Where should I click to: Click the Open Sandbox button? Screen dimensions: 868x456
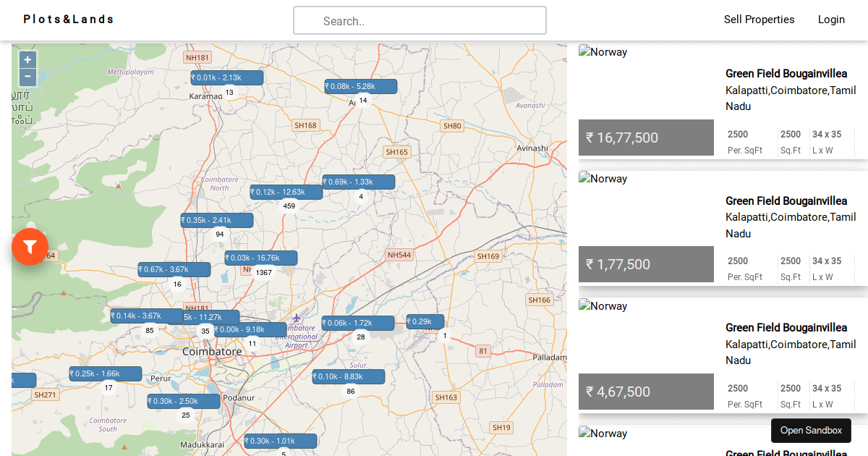pos(811,431)
